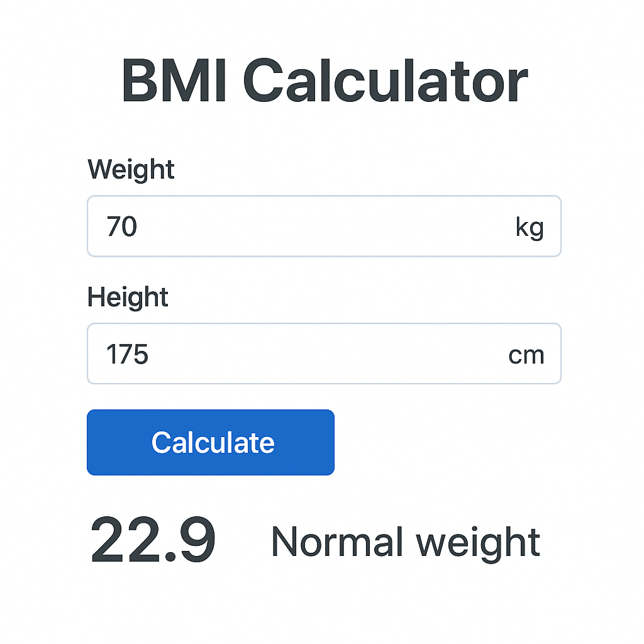
Task: Click the Calculate button
Action: [210, 442]
